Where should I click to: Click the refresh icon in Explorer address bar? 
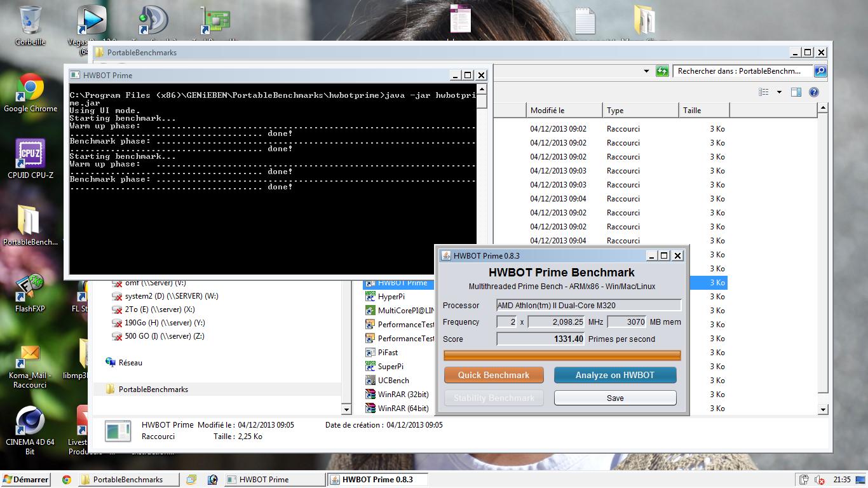click(662, 71)
